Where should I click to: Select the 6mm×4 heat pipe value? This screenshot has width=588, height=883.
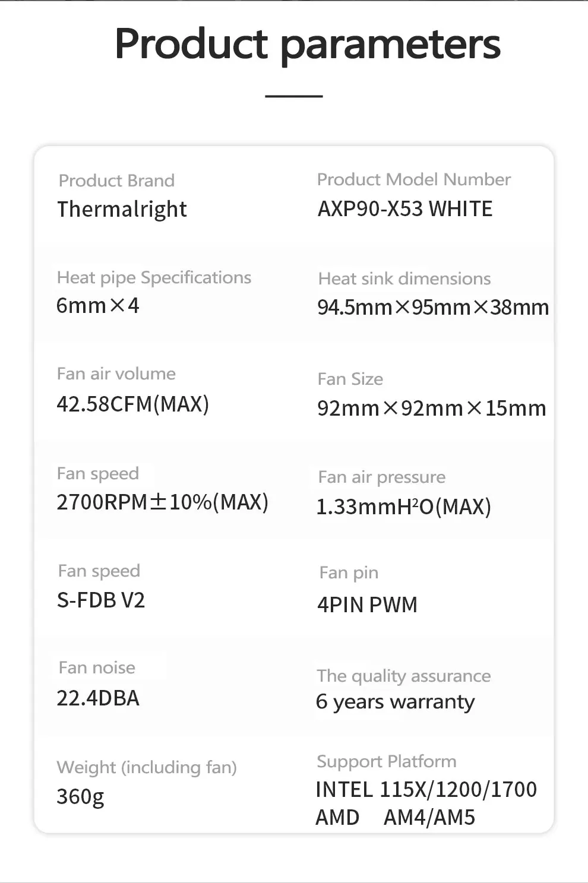click(x=97, y=305)
